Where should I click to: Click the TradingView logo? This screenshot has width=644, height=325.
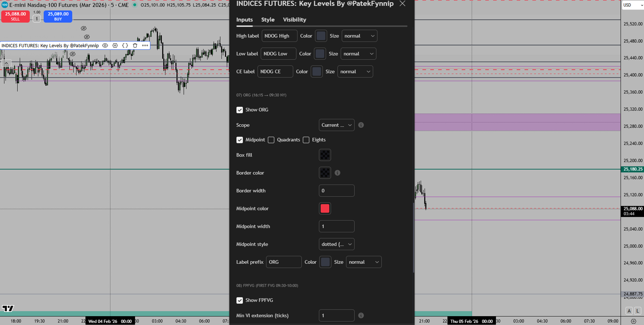pos(8,308)
